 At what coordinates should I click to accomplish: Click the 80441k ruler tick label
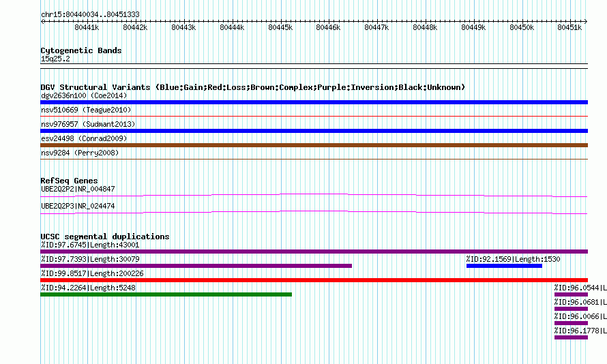point(87,27)
